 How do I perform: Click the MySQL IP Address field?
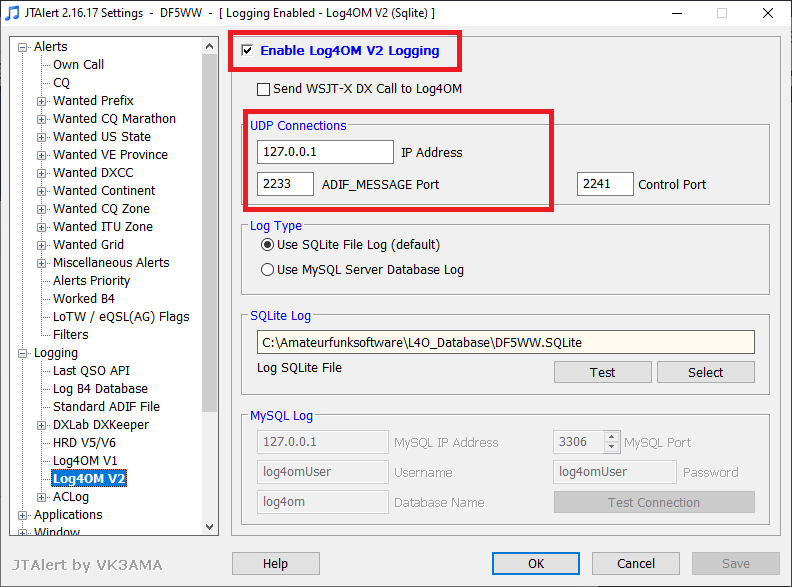point(323,442)
